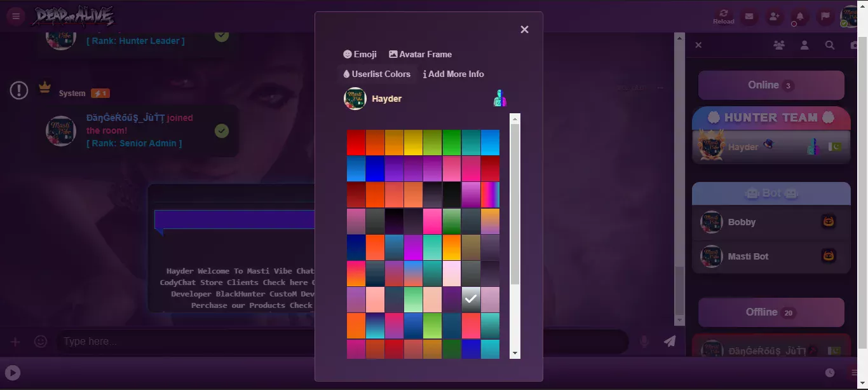Screen dimensions: 868x390
Task: Click the System sender name
Action: pyautogui.click(x=72, y=94)
